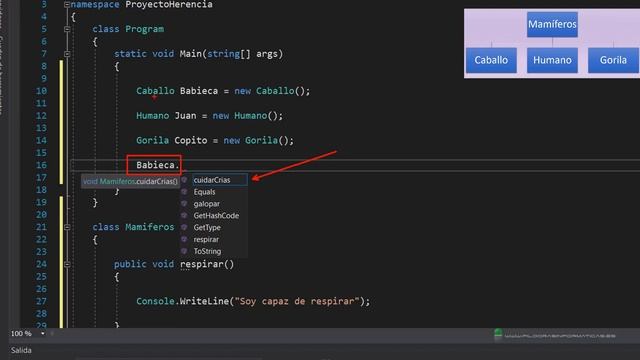Click the Mamiferos class name on line 21
The height and width of the screenshot is (360, 640).
point(149,227)
